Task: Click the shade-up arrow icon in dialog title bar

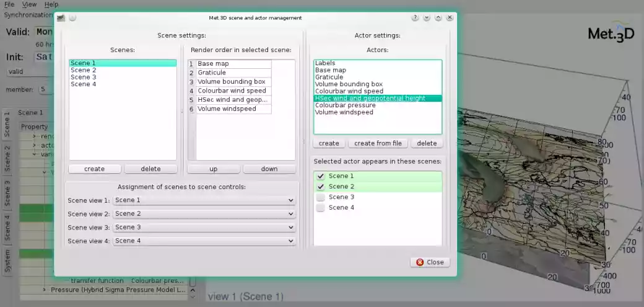Action: (438, 18)
